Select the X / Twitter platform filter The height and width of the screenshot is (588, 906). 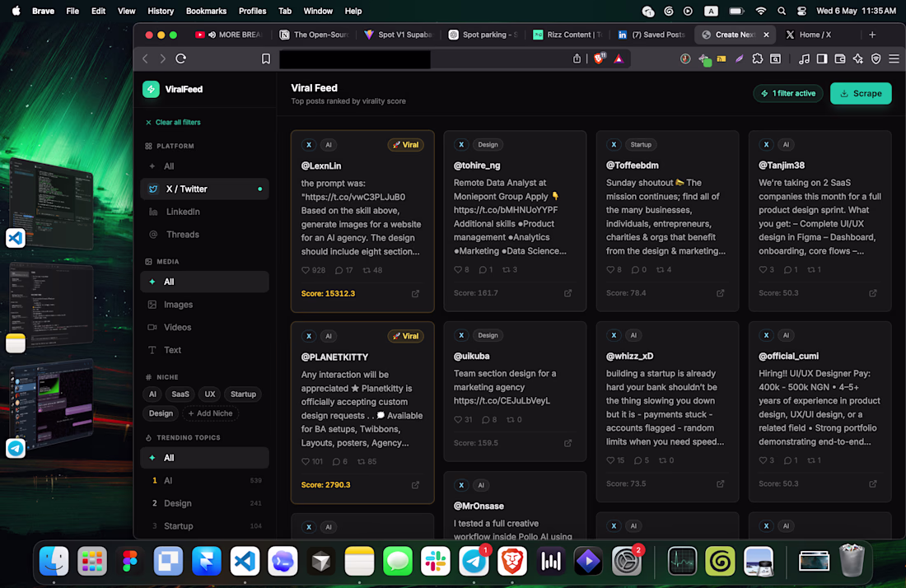[204, 189]
